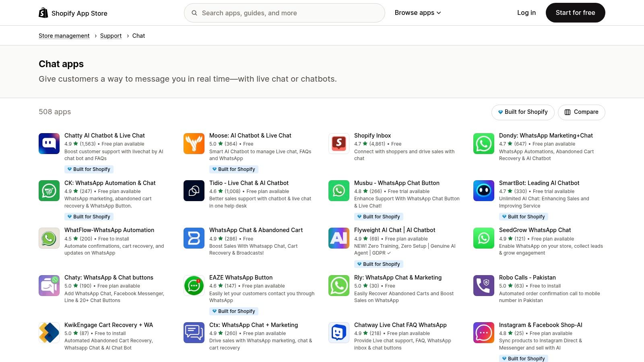Toggle the Built for Shopify filter

(522, 112)
